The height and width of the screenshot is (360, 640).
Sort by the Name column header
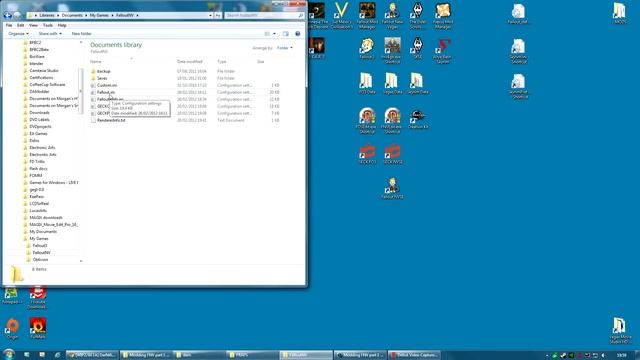[96, 62]
